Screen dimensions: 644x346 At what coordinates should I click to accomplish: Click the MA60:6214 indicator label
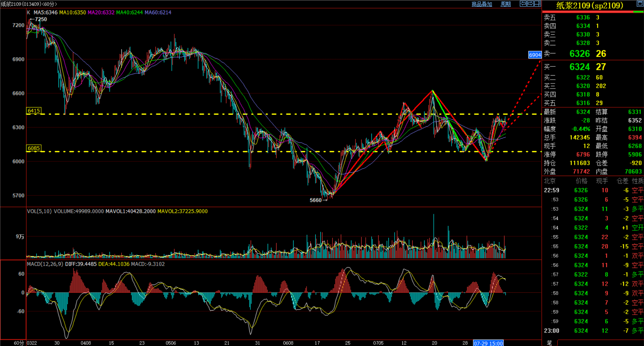(x=158, y=13)
